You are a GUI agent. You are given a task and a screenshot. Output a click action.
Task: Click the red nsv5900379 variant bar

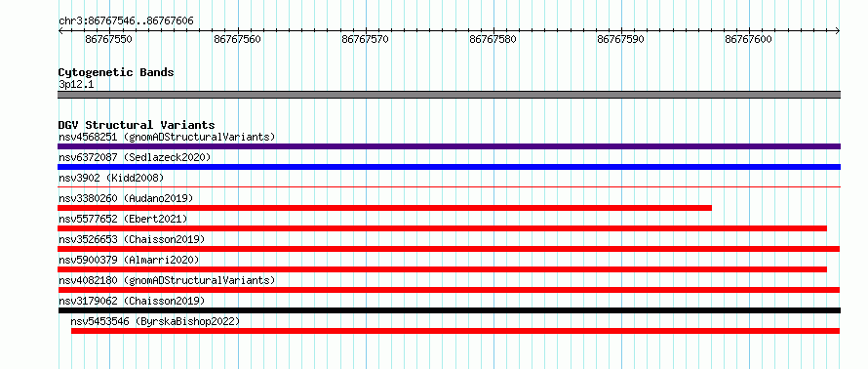[x=443, y=269]
